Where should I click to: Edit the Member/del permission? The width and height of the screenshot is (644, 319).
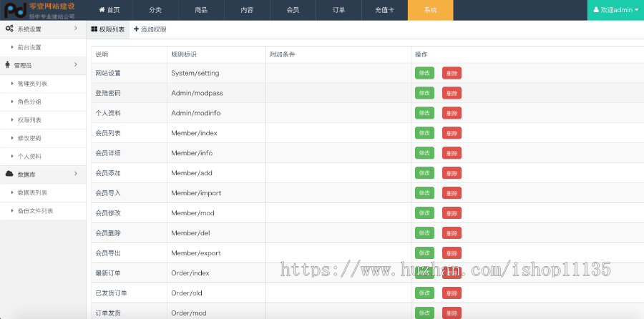tap(424, 232)
